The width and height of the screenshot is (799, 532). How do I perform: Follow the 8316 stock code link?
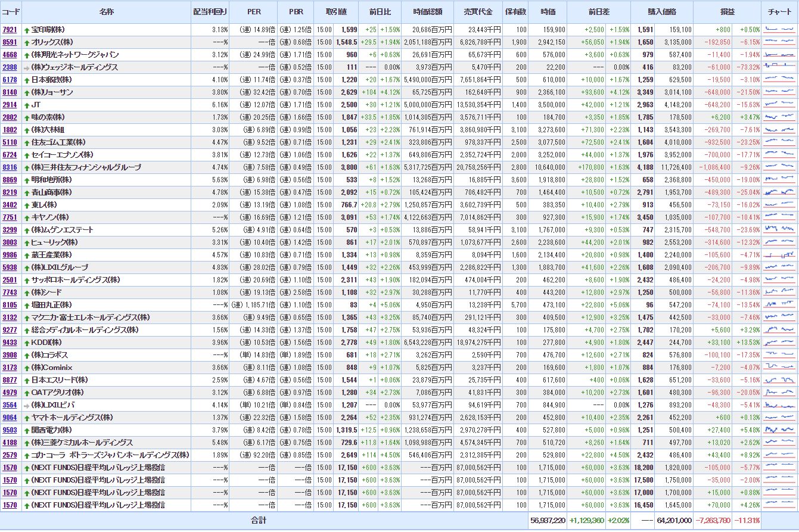(10, 167)
